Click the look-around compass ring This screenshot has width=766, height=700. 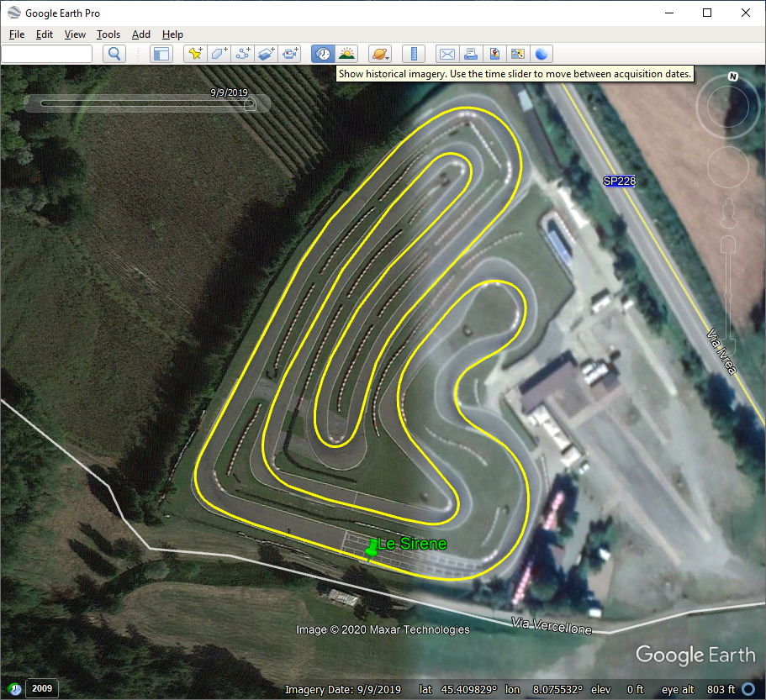728,107
